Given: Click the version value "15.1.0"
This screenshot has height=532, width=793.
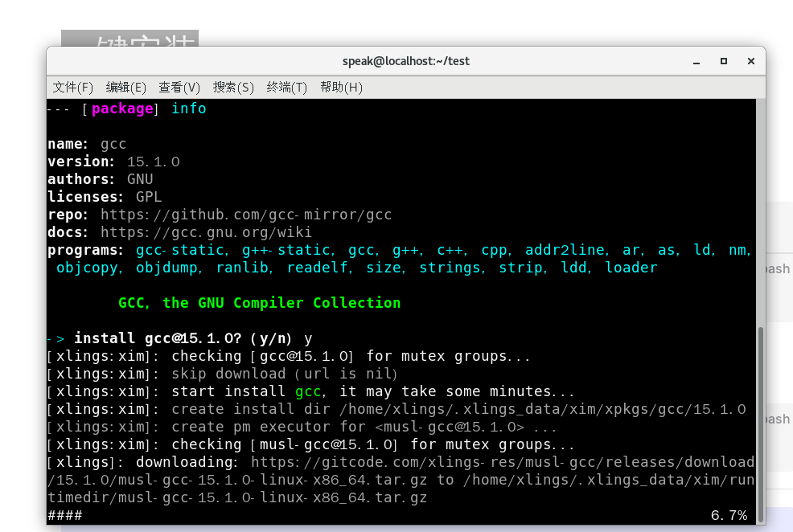Looking at the screenshot, I should click(154, 162).
